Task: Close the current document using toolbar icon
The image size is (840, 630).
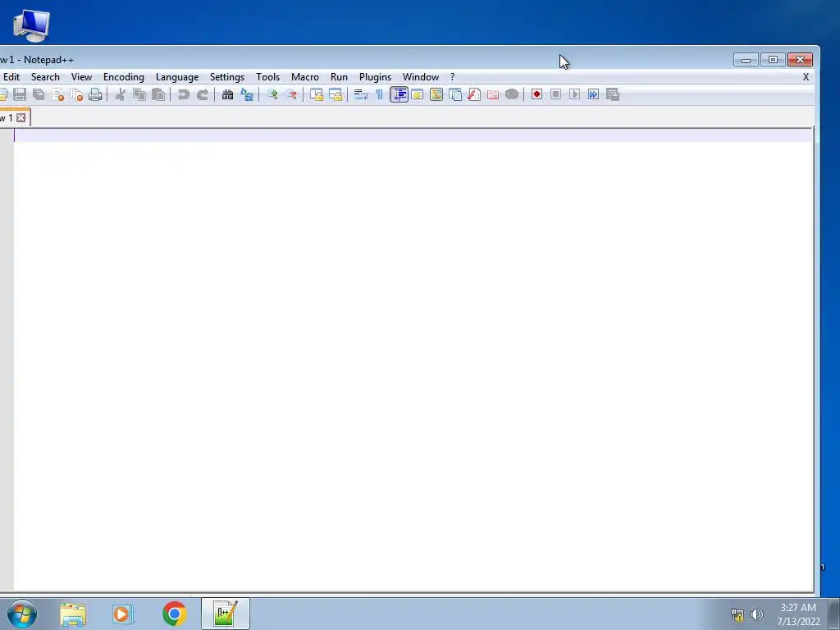Action: coord(58,95)
